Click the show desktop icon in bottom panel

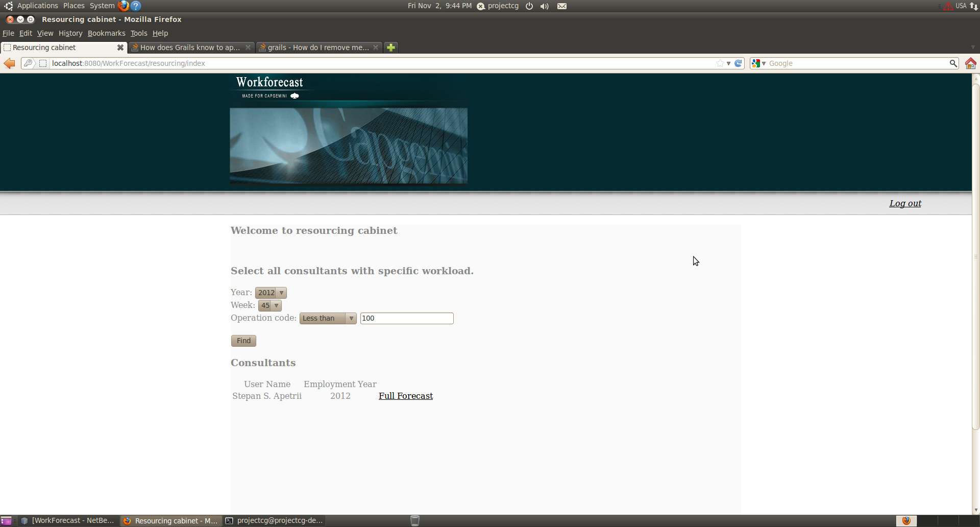point(6,521)
